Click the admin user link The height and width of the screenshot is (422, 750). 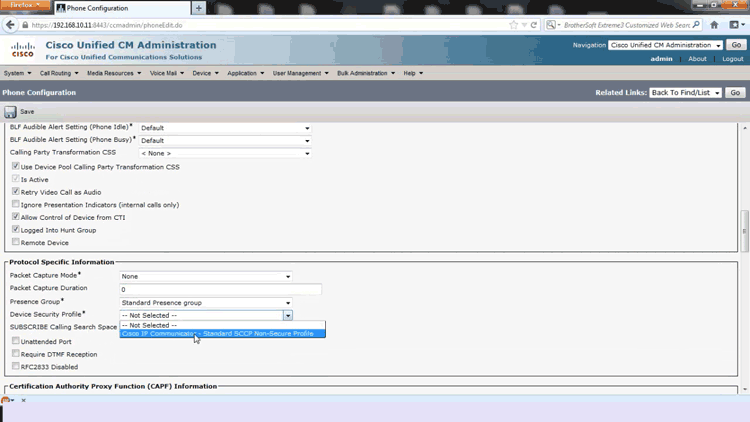661,59
